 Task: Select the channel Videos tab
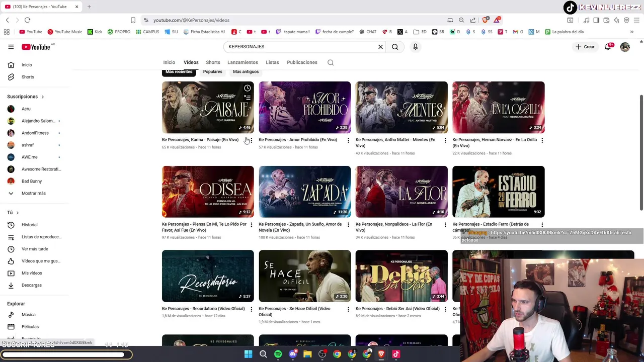(x=191, y=62)
